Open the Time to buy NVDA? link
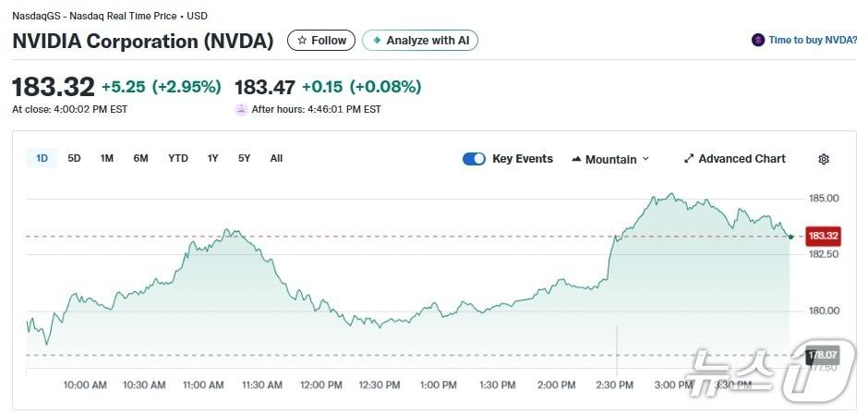Viewport: 868px width, 415px height. (813, 41)
